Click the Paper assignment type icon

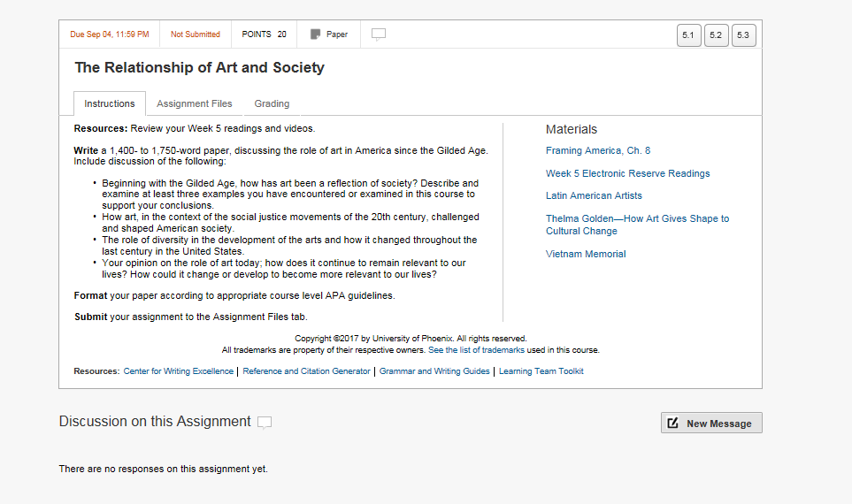click(315, 34)
